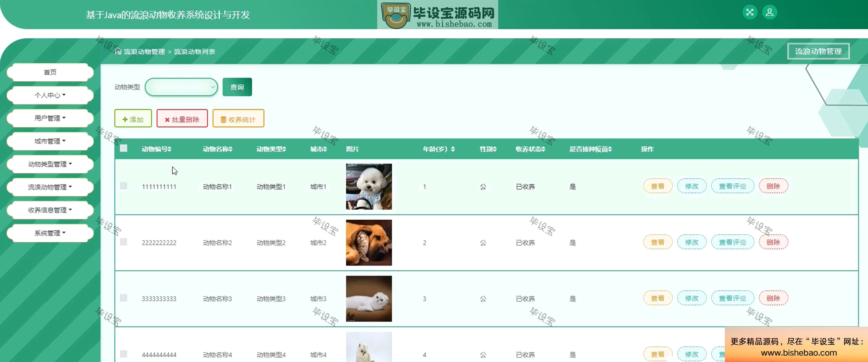Click 查看 for 动物名称2 row
This screenshot has width=868, height=362.
pos(658,242)
